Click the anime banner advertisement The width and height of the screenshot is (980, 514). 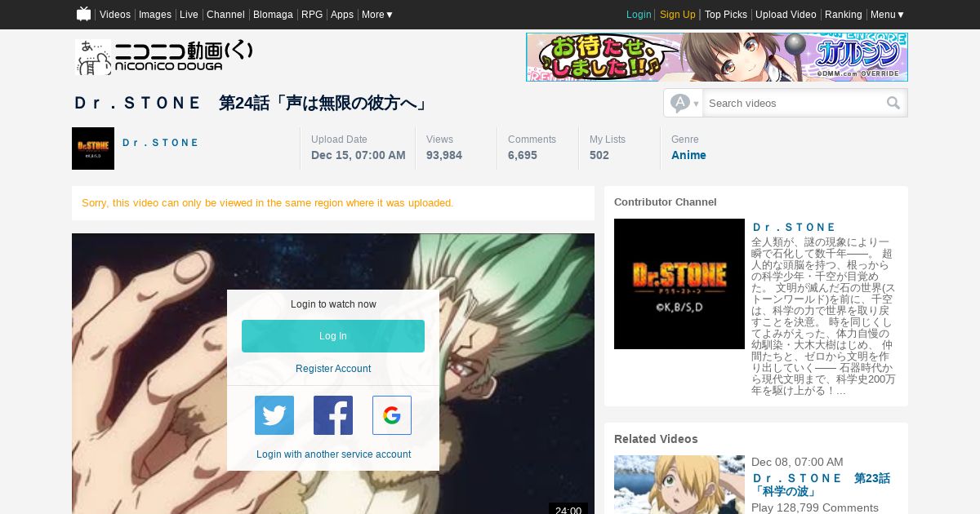tap(717, 57)
